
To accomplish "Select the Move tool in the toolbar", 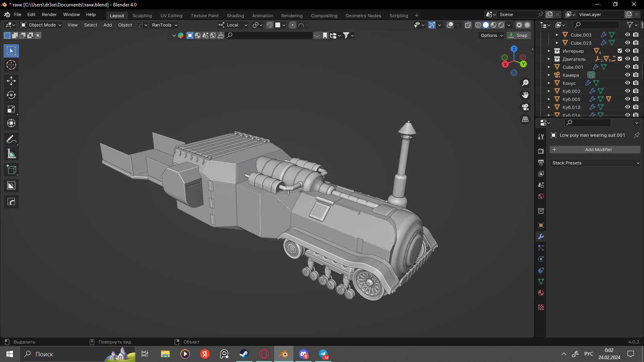I will [x=11, y=81].
